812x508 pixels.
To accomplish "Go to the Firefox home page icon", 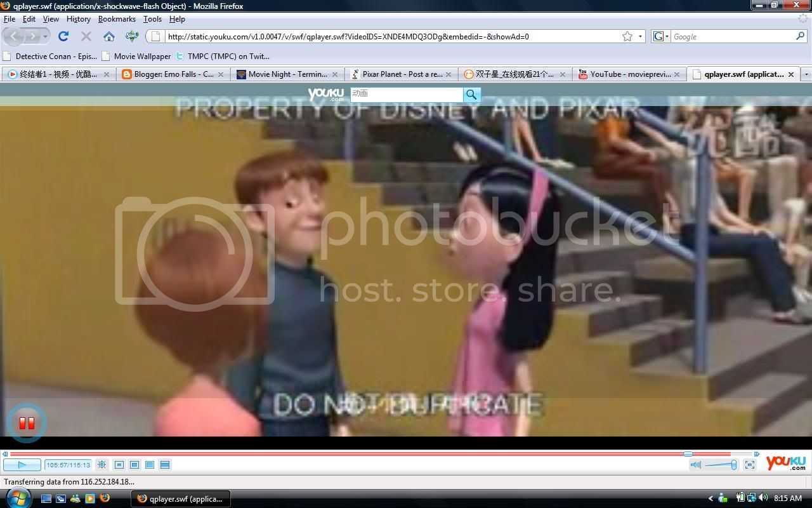I will click(109, 36).
